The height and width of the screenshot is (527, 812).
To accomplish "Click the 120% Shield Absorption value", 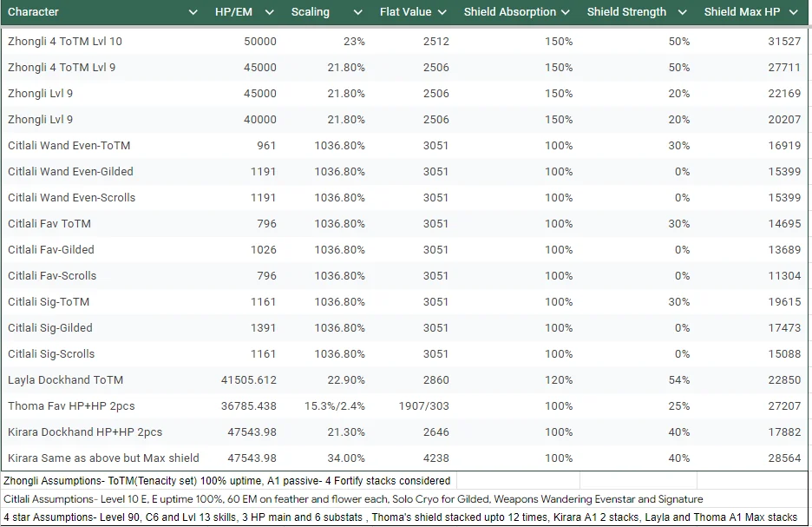I will (559, 379).
